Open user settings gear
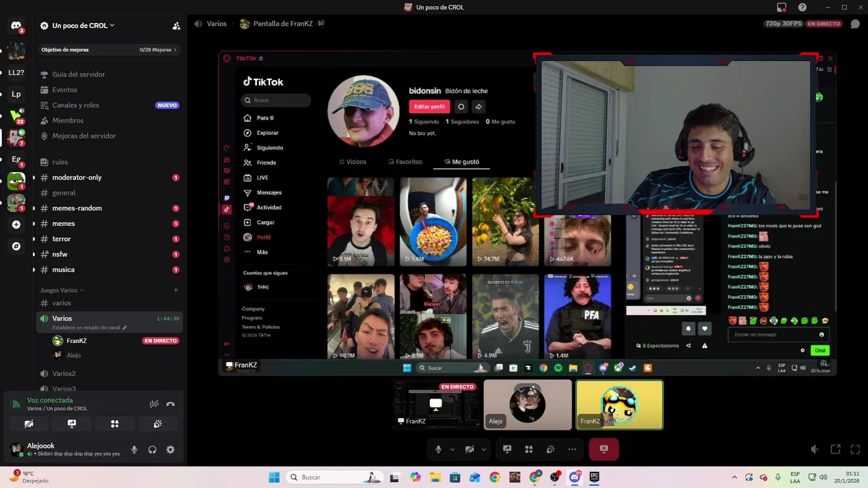Viewport: 868px width, 488px height. [x=170, y=449]
